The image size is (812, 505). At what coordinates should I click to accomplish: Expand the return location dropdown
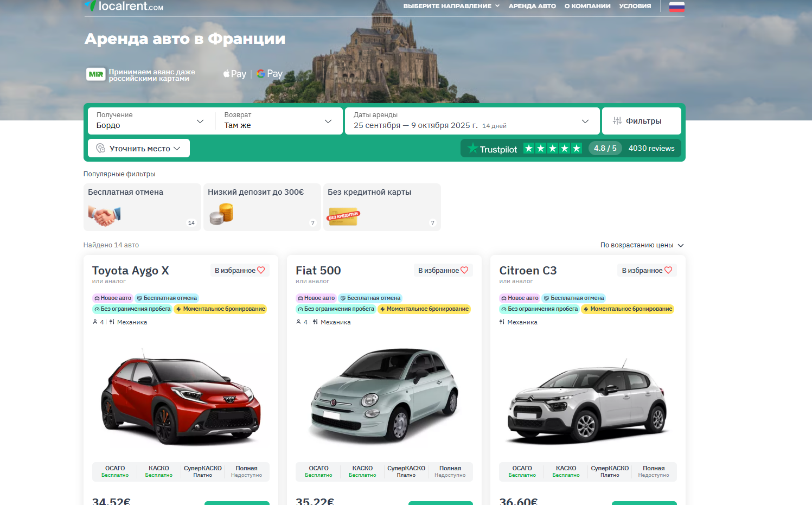pyautogui.click(x=278, y=121)
